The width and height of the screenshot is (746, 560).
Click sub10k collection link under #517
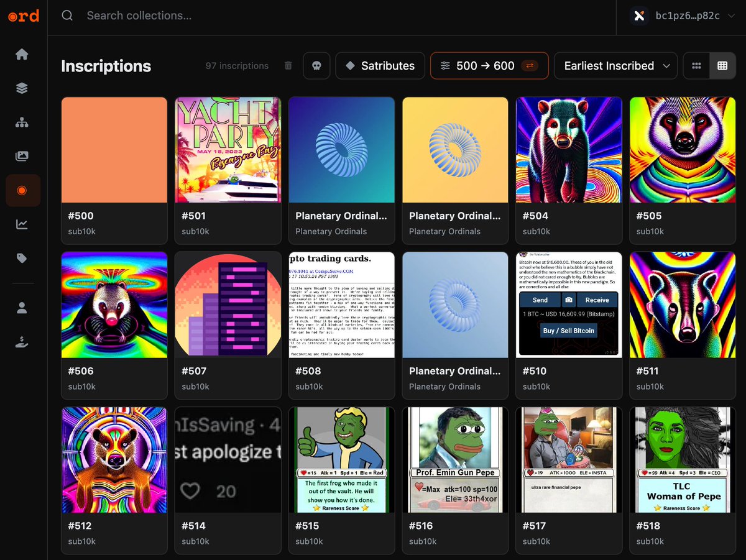[x=536, y=541]
